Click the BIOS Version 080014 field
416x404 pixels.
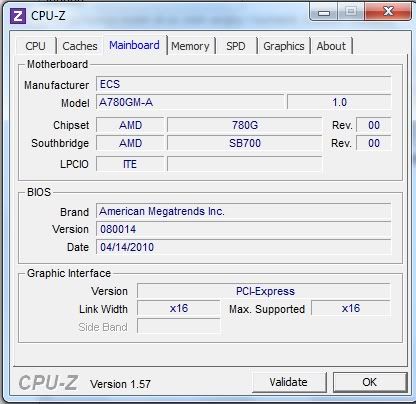(243, 229)
